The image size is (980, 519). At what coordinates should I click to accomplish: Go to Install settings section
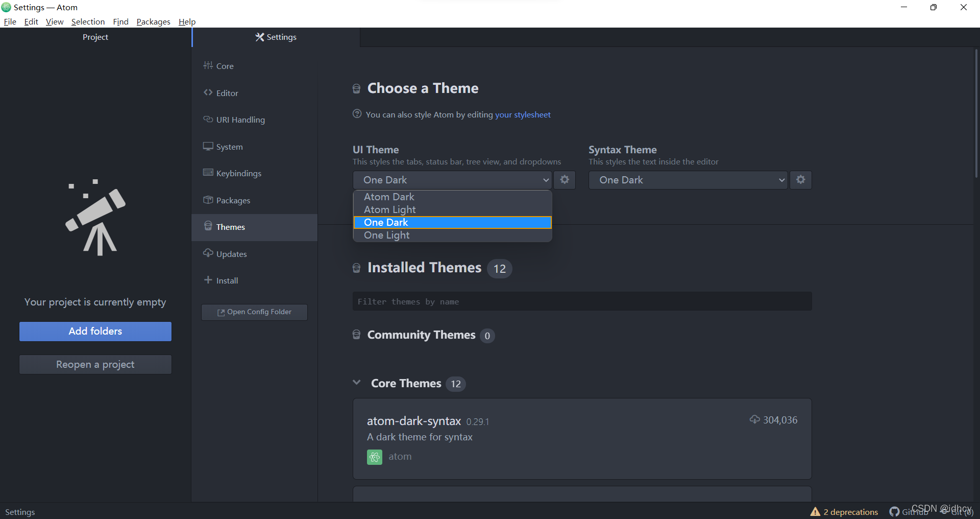254,280
